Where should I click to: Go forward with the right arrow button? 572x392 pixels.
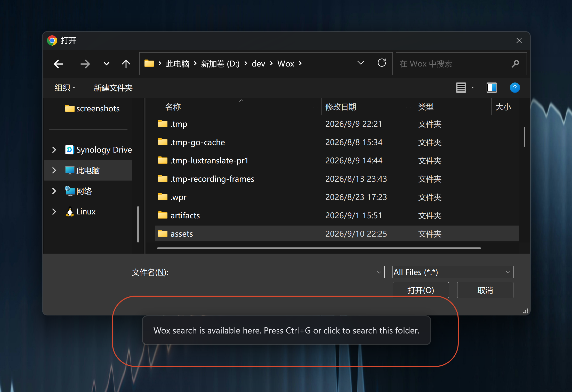(x=85, y=64)
